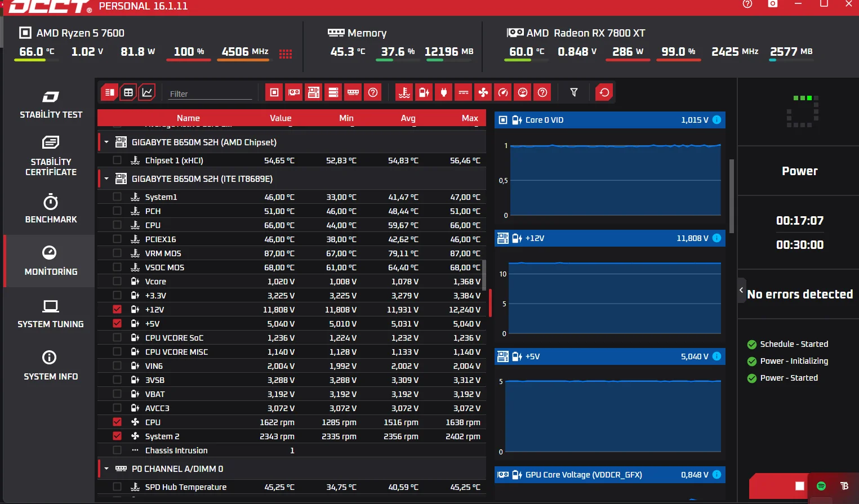
Task: Click the 'No errors detected' status text
Action: tap(800, 294)
